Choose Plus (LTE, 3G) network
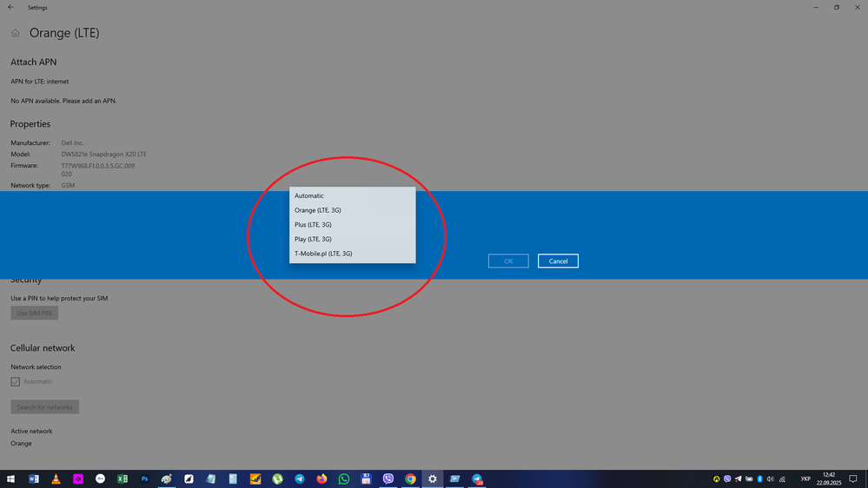This screenshot has height=488, width=868. click(352, 225)
